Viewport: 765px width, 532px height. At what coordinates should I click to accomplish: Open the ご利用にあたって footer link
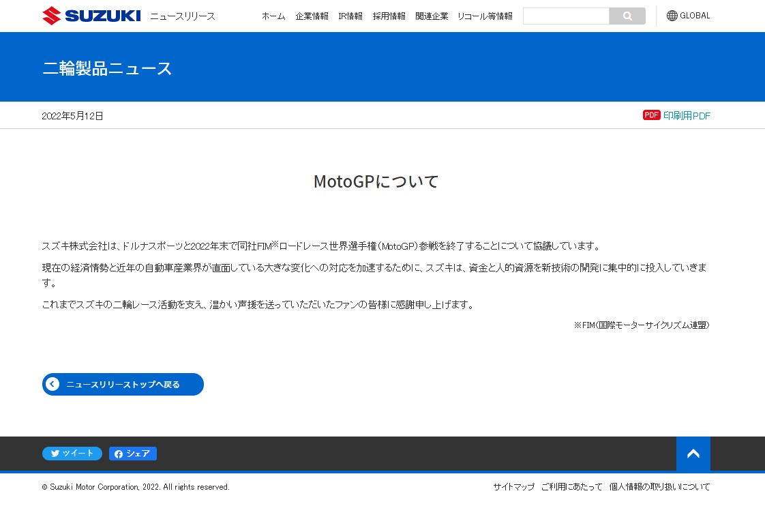point(571,487)
